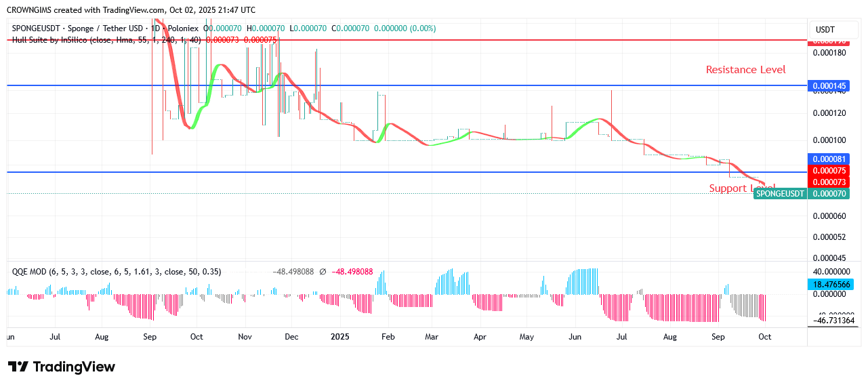Viewport: 868px width, 387px height.
Task: Click the Support Level text label
Action: (741, 188)
